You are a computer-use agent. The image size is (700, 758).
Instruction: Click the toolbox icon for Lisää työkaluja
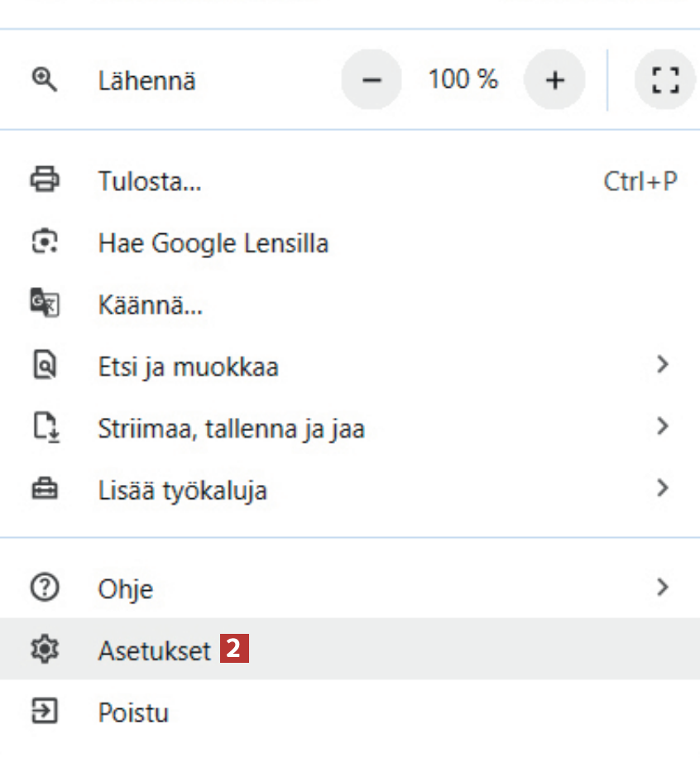44,490
